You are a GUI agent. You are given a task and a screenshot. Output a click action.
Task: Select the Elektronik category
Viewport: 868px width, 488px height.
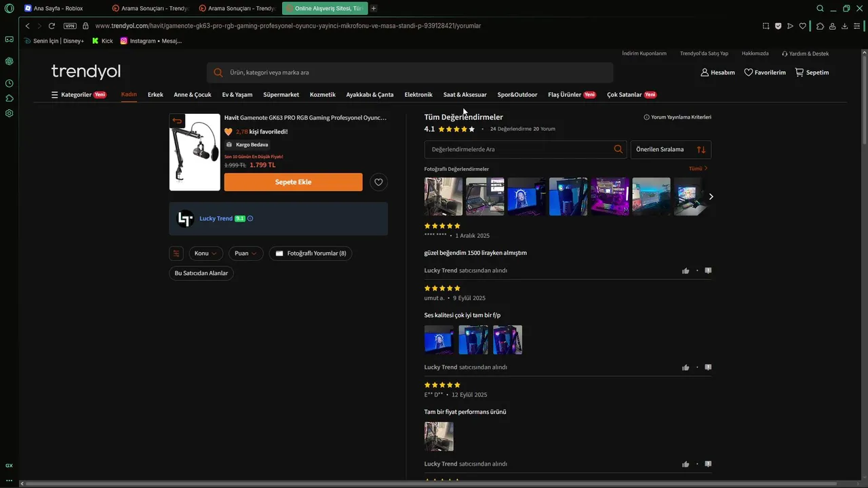click(418, 95)
